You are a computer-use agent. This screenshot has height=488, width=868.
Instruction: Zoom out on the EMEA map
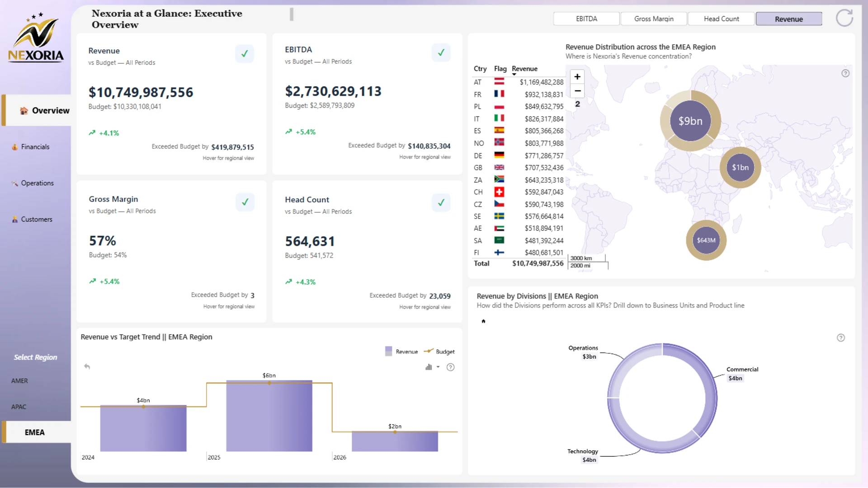pos(577,91)
